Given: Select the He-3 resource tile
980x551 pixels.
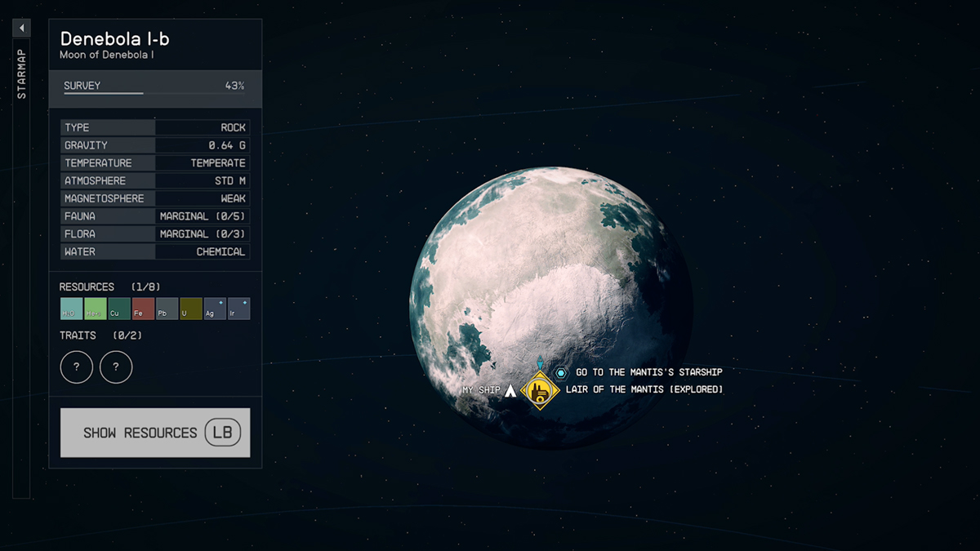Looking at the screenshot, I should [96, 309].
